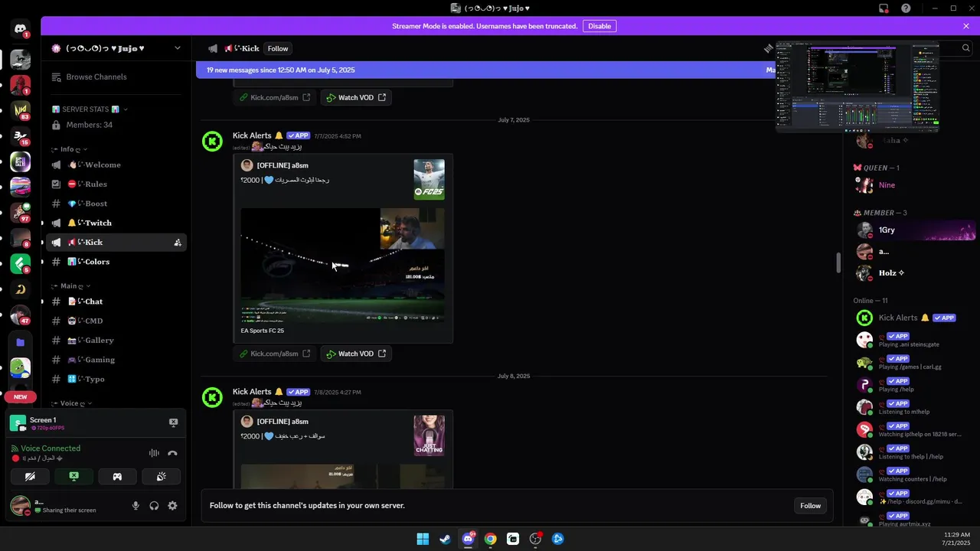Click the Discord taskbar icon
Viewport: 980px width, 551px height.
468,539
